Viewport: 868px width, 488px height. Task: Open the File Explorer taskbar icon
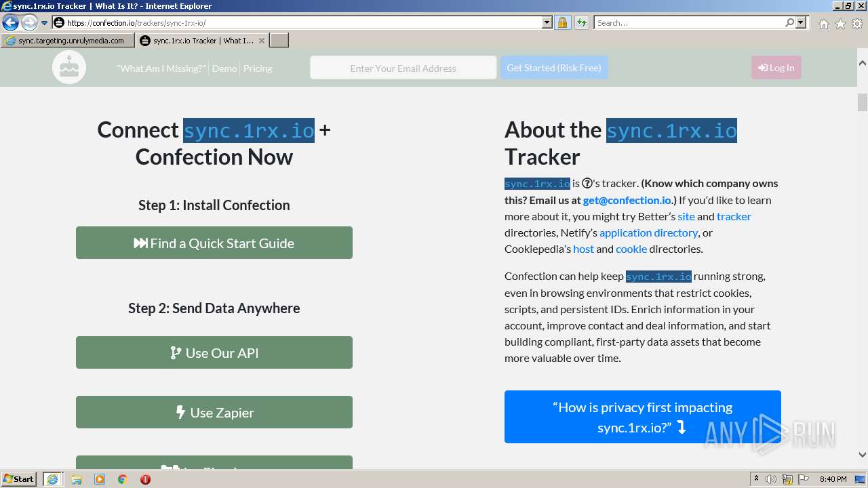[x=77, y=479]
